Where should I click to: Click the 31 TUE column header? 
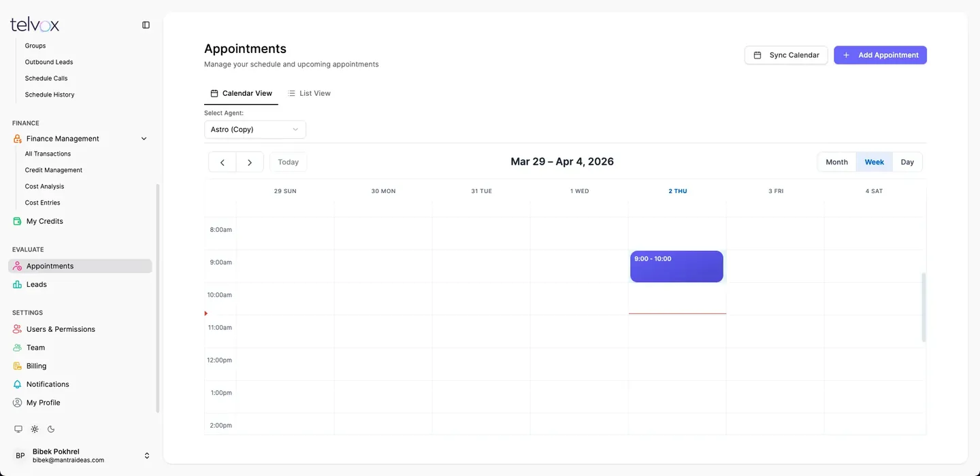pos(481,191)
